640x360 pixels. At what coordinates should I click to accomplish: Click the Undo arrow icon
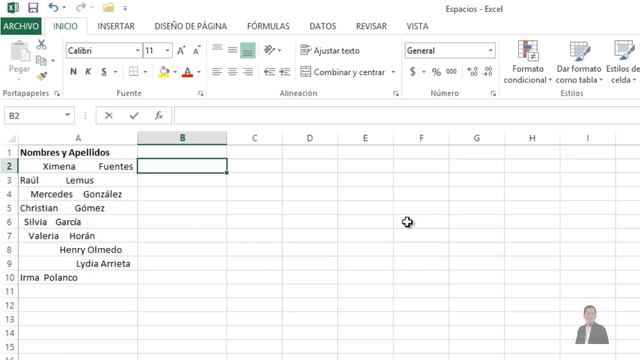[53, 7]
